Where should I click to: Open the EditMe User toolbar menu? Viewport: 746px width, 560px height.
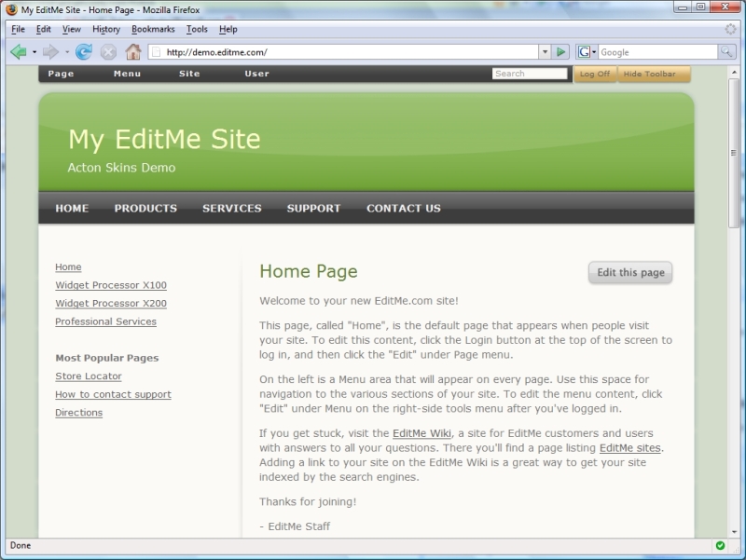point(257,74)
